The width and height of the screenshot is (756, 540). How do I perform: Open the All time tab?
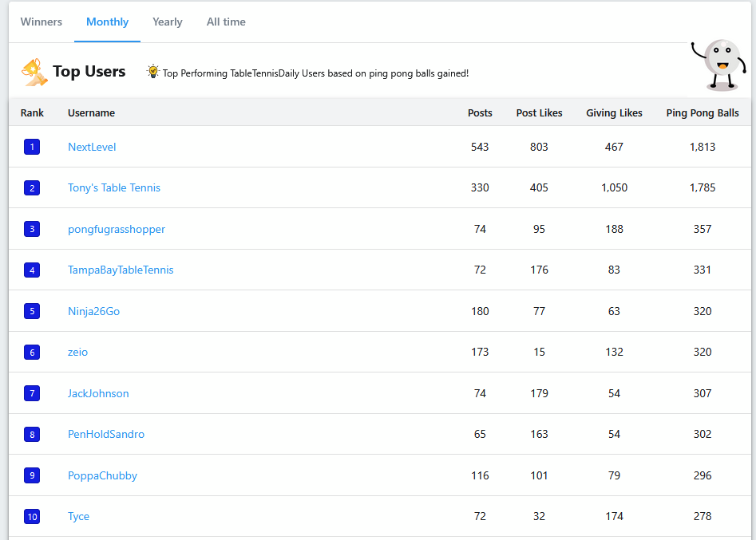(x=226, y=22)
